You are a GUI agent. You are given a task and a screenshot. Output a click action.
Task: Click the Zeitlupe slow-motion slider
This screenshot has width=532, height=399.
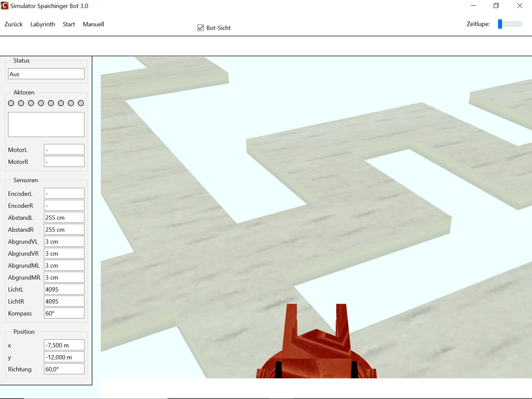pos(509,24)
